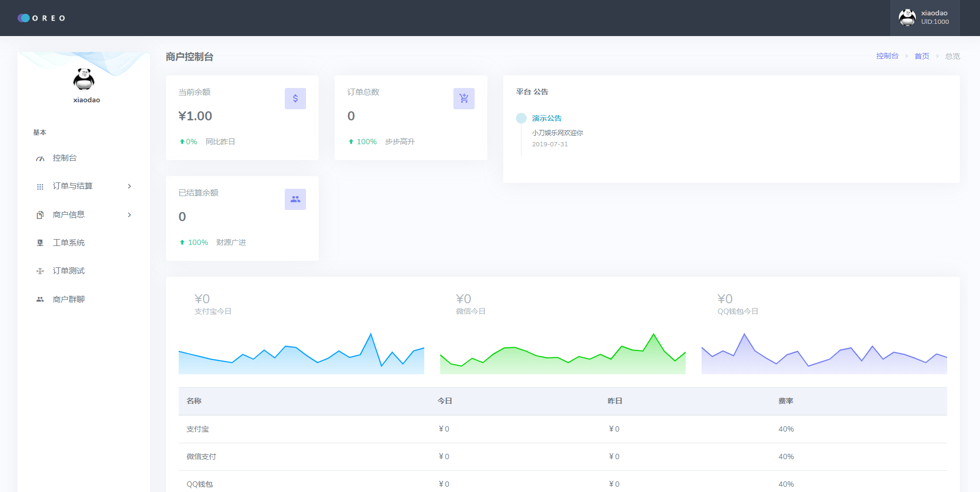Open the 演示公告 announcement
980x492 pixels.
(547, 118)
